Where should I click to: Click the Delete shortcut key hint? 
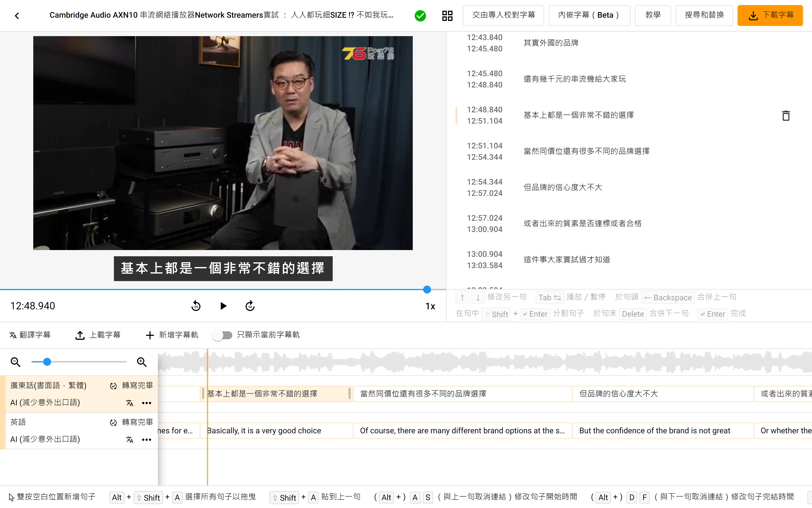coord(633,314)
